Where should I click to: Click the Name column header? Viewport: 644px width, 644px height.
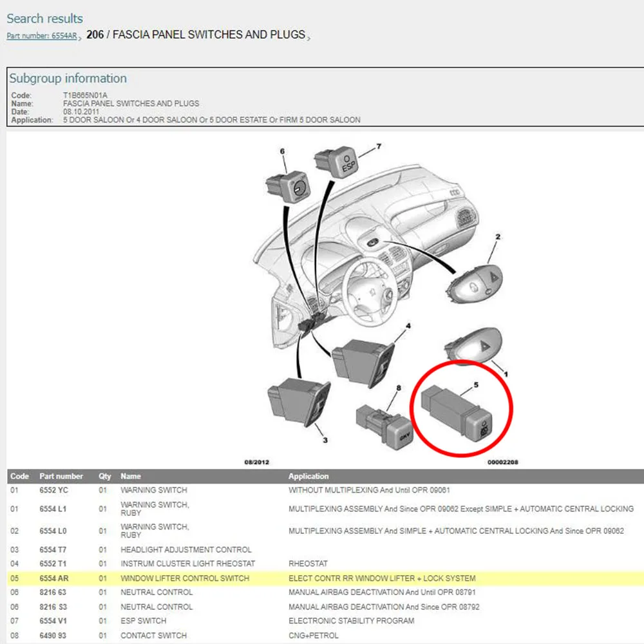coord(131,477)
